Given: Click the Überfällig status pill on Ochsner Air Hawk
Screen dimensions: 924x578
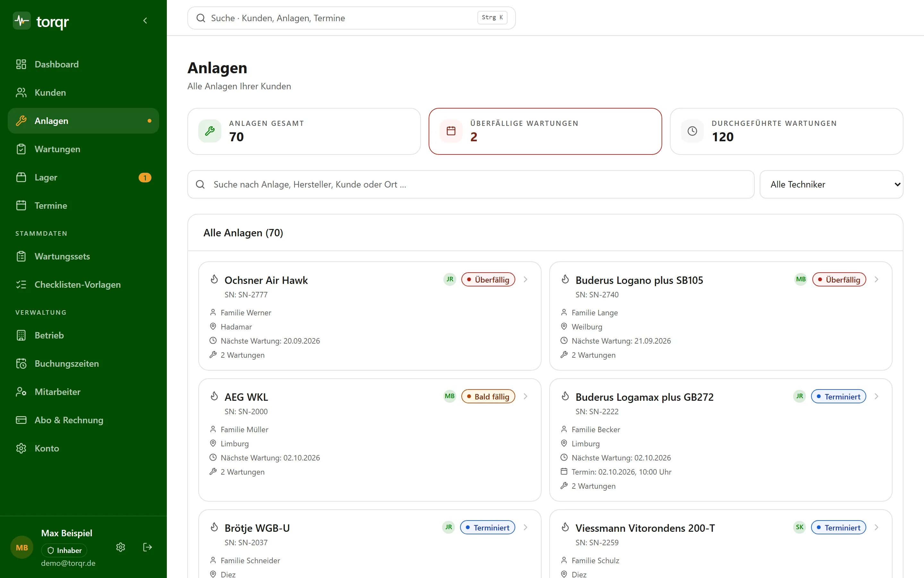Looking at the screenshot, I should (x=488, y=279).
